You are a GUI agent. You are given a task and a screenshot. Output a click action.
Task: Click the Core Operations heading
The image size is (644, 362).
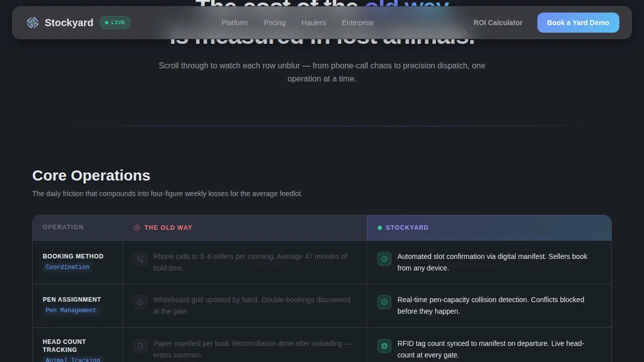91,175
